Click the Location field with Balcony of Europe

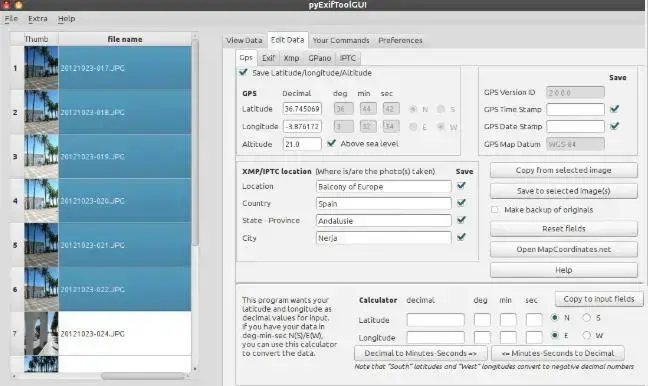click(384, 186)
